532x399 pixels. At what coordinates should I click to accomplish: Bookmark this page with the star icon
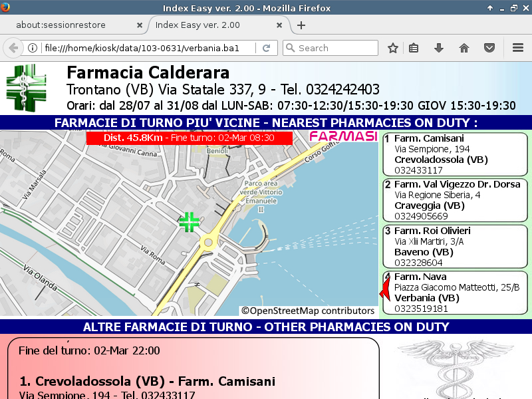(393, 48)
